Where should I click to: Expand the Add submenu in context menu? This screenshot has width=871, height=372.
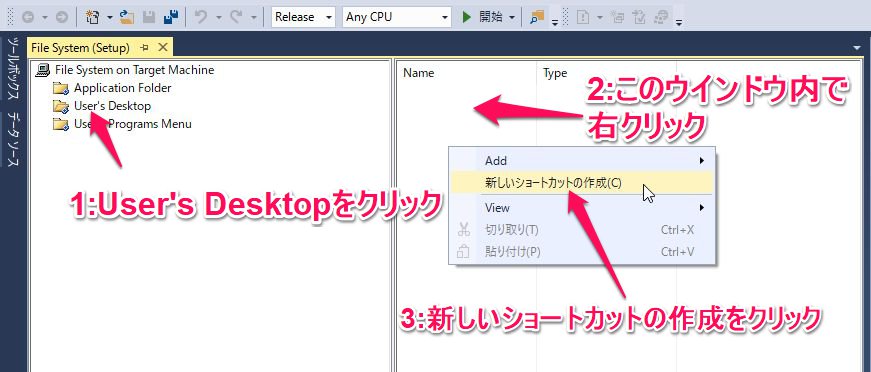582,160
